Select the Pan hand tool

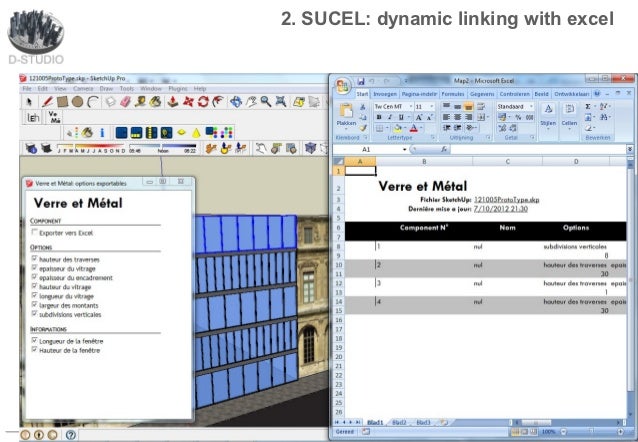tap(251, 102)
